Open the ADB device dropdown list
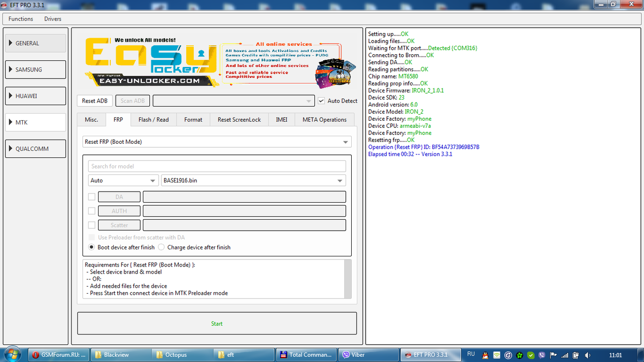Image resolution: width=644 pixels, height=362 pixels. click(x=233, y=101)
